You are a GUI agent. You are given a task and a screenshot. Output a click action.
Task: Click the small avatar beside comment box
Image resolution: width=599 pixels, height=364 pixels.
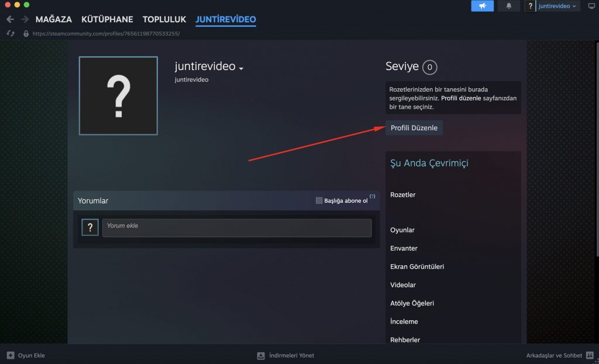point(90,227)
